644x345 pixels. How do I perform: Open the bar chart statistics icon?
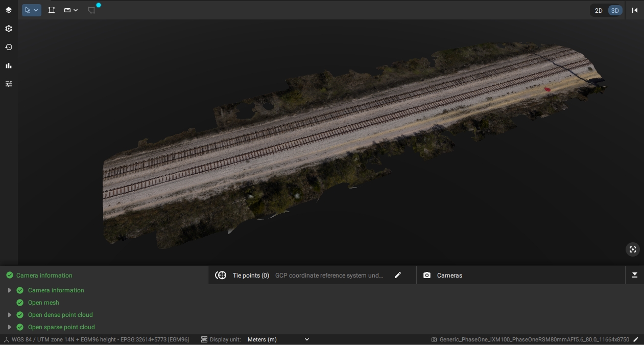(9, 65)
